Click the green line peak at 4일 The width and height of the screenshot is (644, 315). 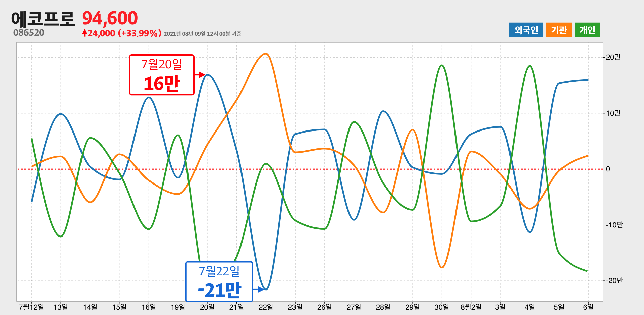[x=530, y=66]
